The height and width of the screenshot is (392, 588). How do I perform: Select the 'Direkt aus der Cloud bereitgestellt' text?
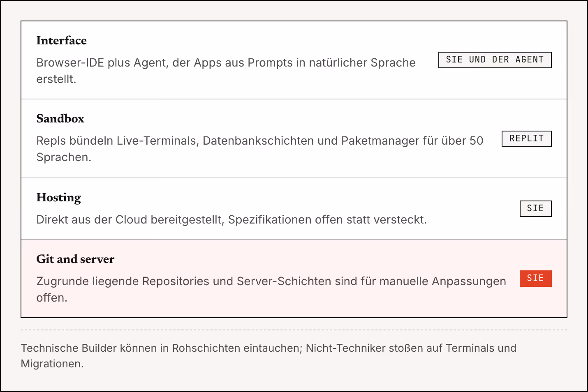[231, 219]
